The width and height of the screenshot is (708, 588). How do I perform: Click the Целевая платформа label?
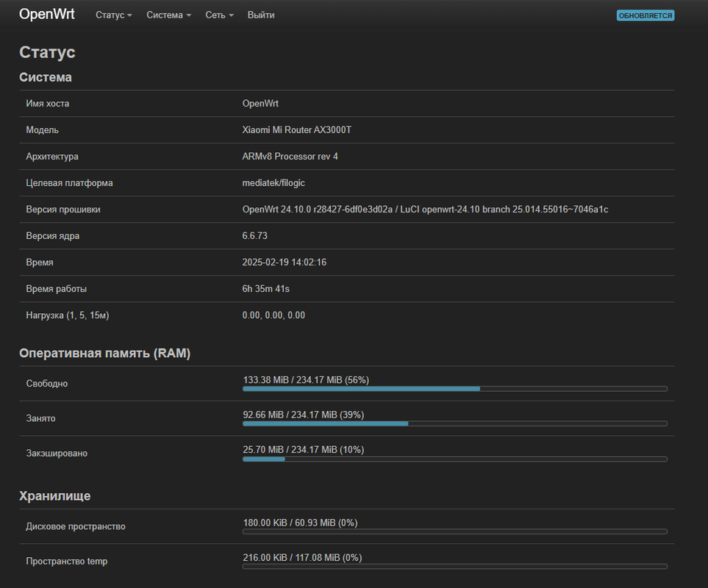tap(69, 183)
